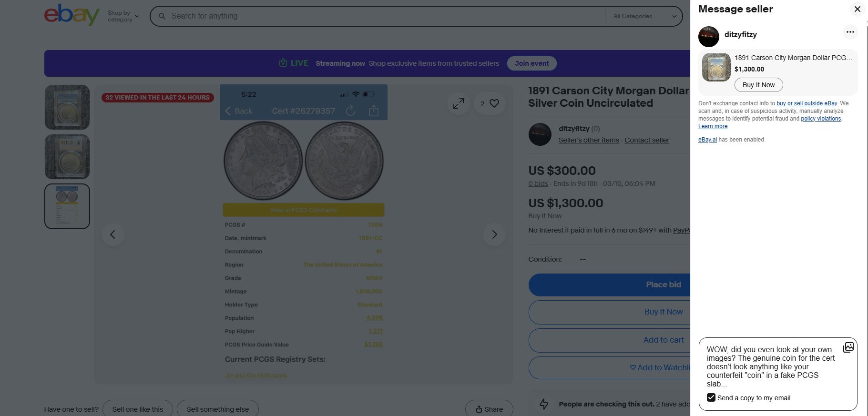Open the three-dot options menu for ditzyfitzy

pyautogui.click(x=850, y=32)
